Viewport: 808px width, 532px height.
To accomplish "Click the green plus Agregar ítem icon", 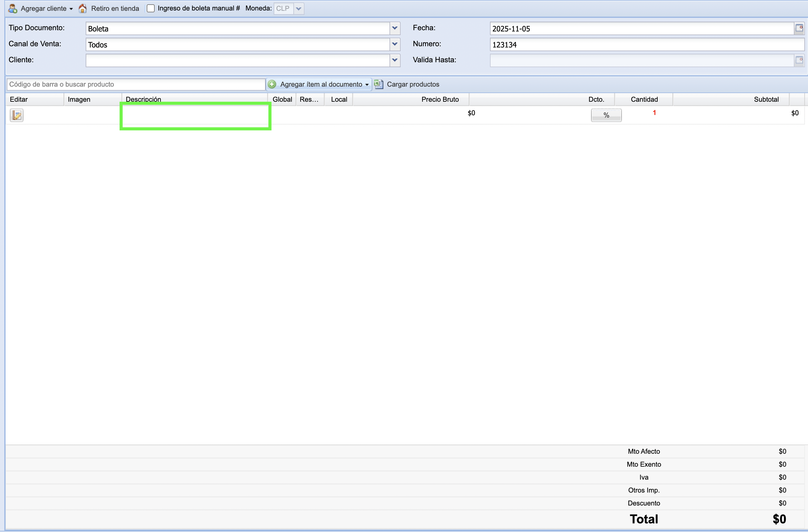I will pos(272,84).
